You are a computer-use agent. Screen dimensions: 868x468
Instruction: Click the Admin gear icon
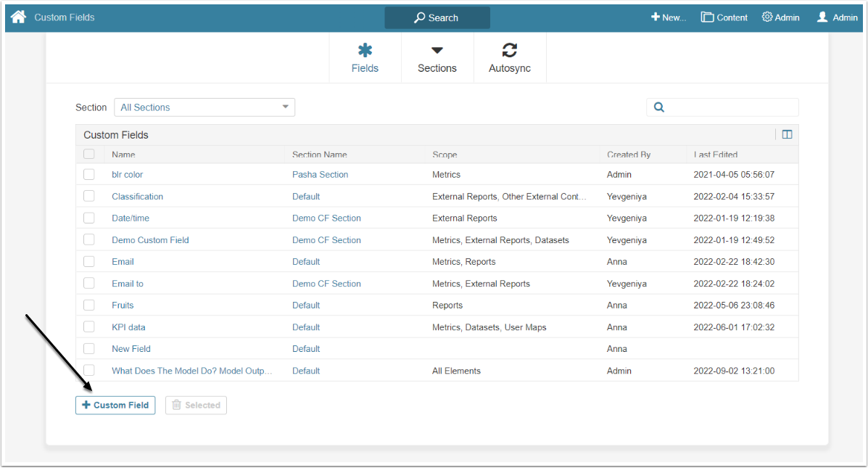coord(766,17)
